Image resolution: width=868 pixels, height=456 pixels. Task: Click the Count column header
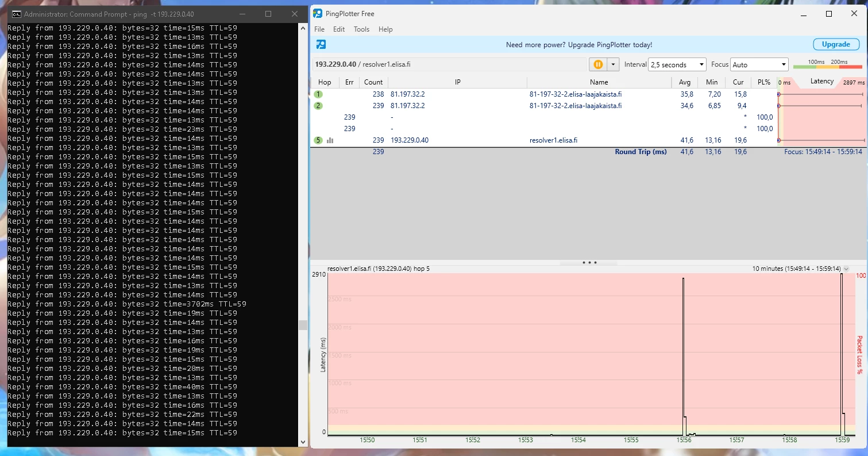373,82
